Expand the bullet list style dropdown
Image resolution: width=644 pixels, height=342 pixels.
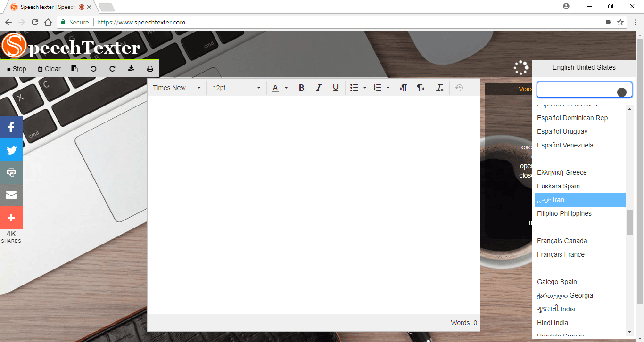point(365,88)
